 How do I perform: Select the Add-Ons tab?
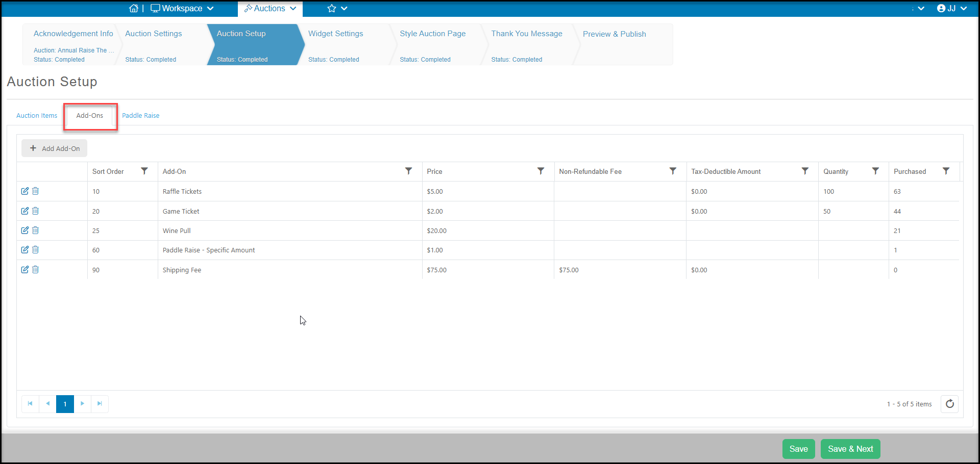pos(90,116)
